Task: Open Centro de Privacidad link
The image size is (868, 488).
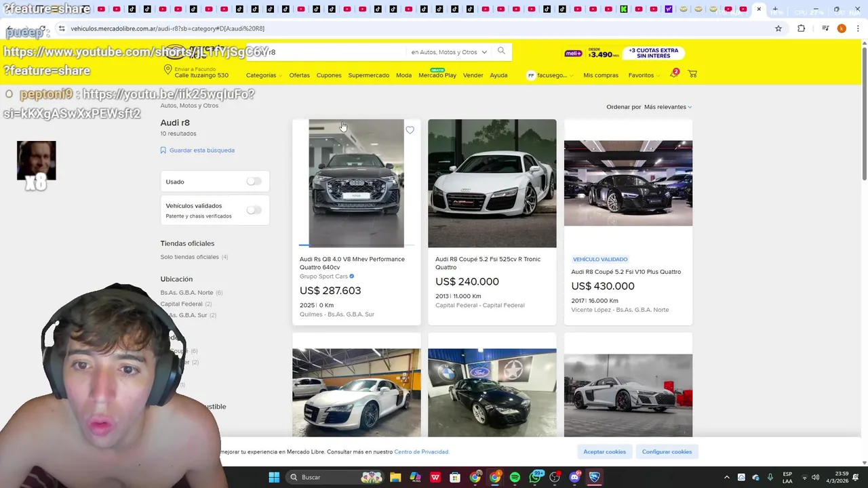Action: [421, 451]
